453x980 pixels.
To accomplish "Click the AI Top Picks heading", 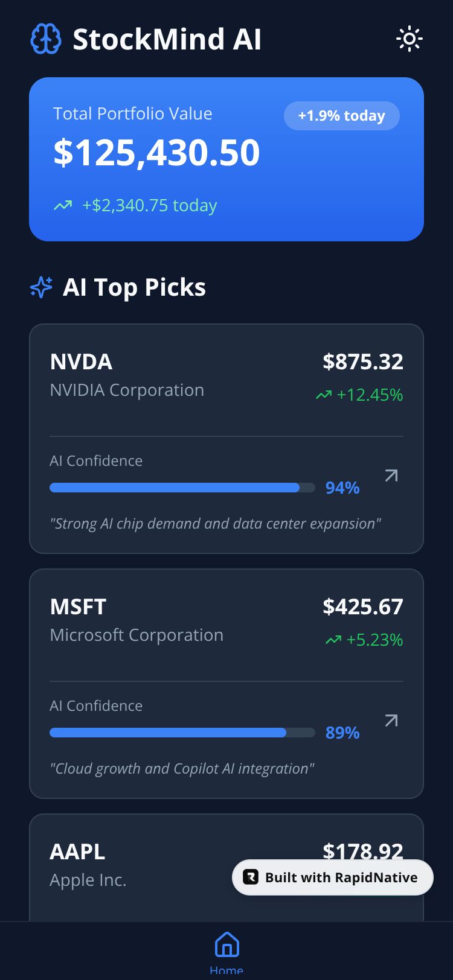I will (x=134, y=287).
